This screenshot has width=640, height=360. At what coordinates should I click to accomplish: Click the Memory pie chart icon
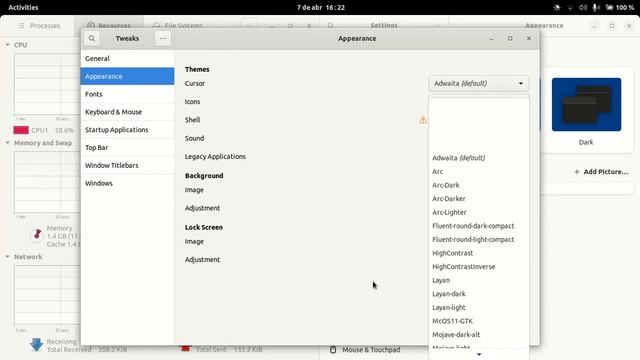pyautogui.click(x=37, y=236)
